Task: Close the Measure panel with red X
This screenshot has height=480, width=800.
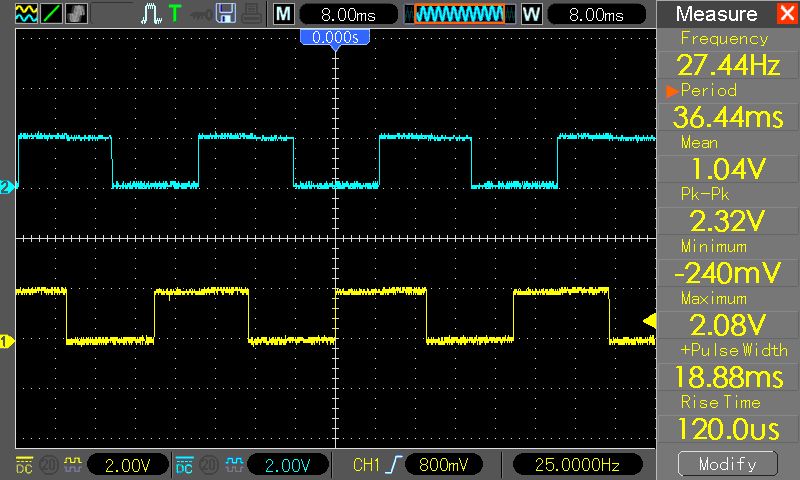Action: coord(788,14)
